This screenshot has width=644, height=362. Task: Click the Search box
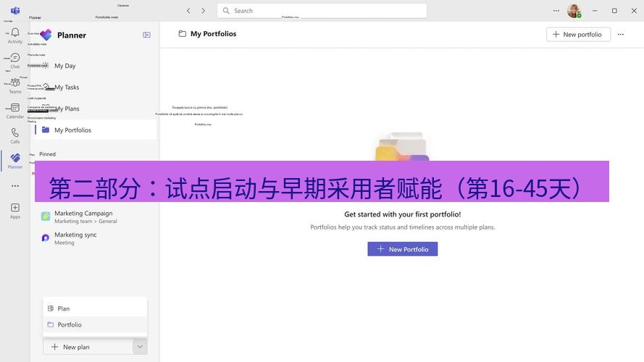[322, 11]
